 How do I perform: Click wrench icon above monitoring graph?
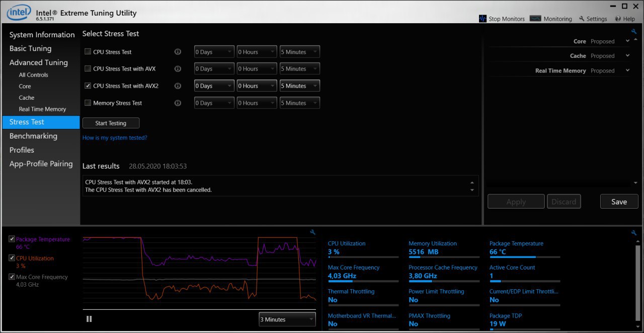tap(313, 232)
